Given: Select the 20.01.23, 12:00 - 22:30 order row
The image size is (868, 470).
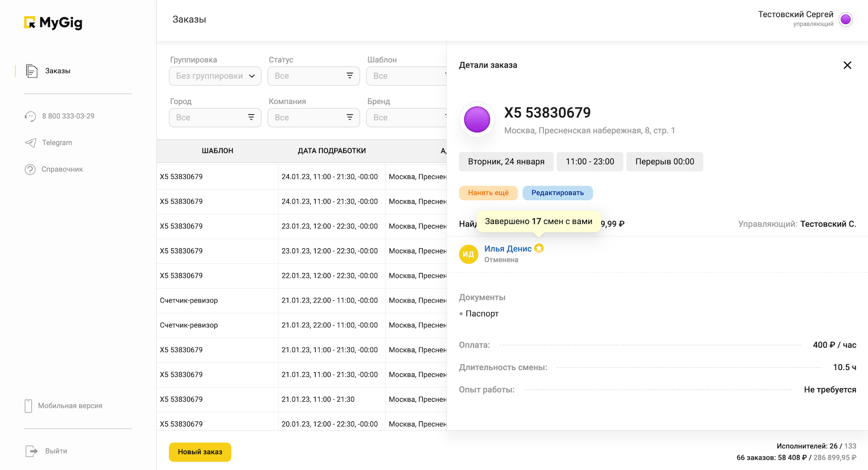Looking at the screenshot, I should coord(302,423).
